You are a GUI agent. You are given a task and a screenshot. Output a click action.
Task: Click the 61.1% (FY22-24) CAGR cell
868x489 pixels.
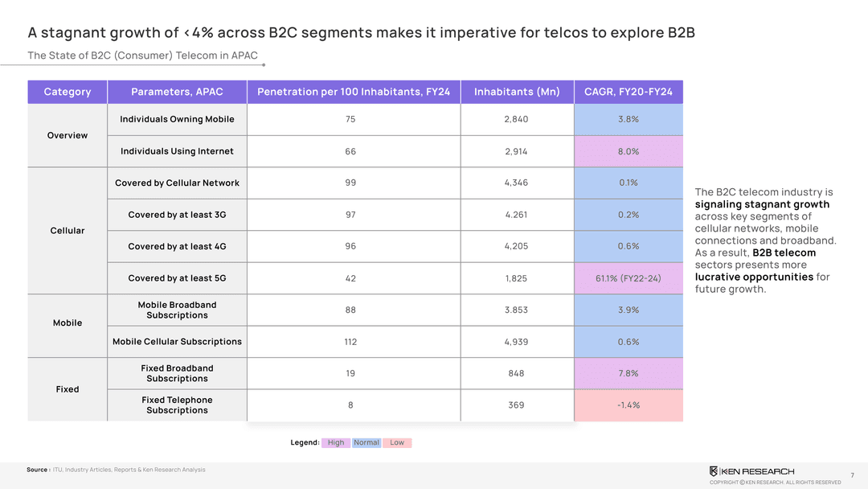pyautogui.click(x=628, y=278)
